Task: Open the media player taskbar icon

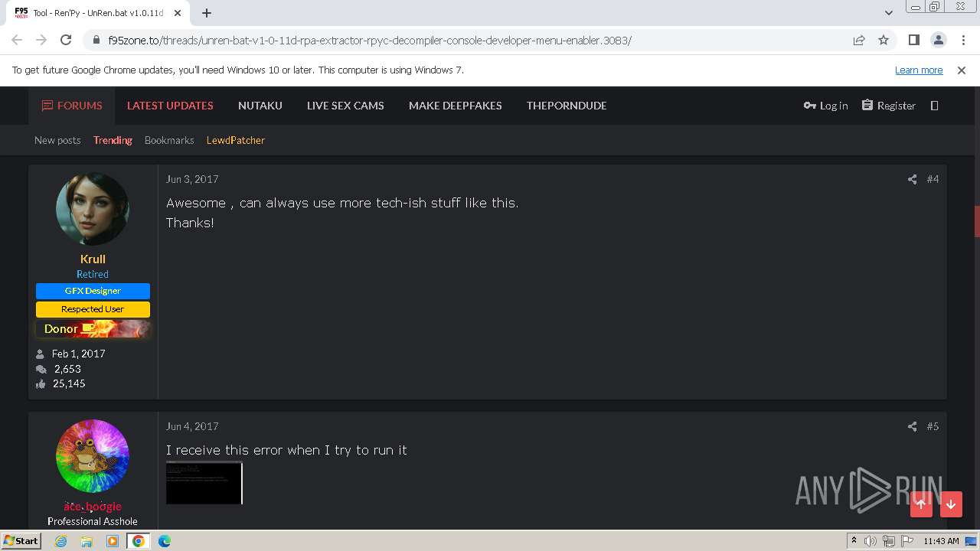Action: [x=113, y=541]
